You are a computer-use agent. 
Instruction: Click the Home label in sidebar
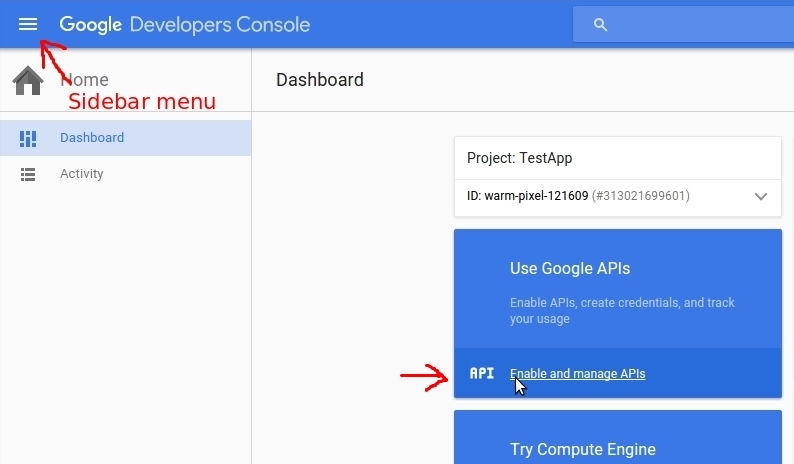[88, 80]
